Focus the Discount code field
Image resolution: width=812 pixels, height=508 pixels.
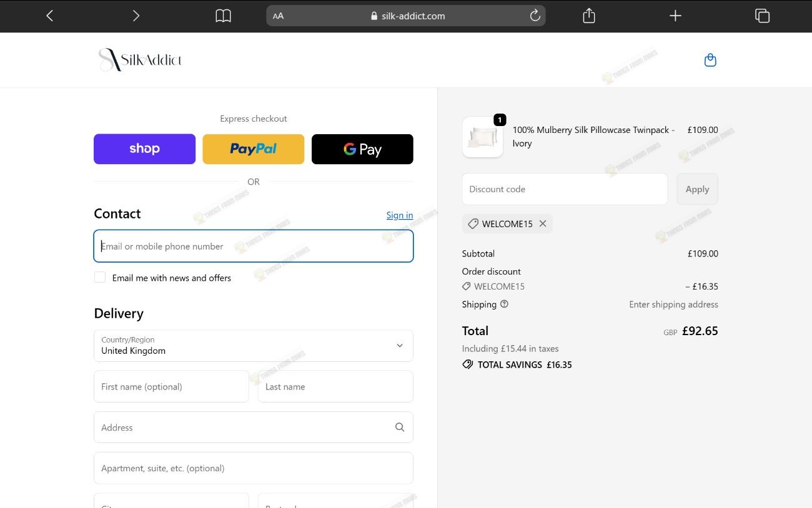pyautogui.click(x=565, y=189)
